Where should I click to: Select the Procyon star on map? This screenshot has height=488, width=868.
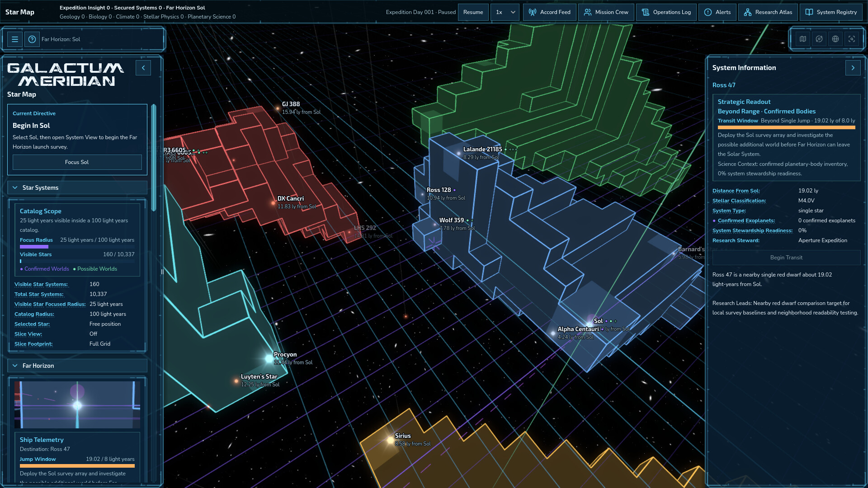(x=269, y=358)
